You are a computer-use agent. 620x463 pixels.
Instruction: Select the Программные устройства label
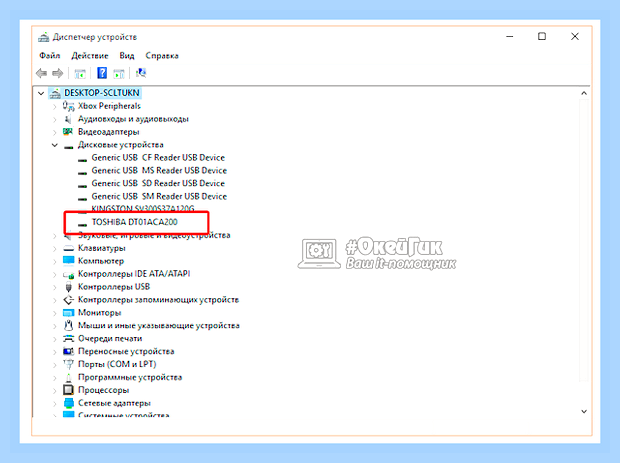[x=130, y=377]
